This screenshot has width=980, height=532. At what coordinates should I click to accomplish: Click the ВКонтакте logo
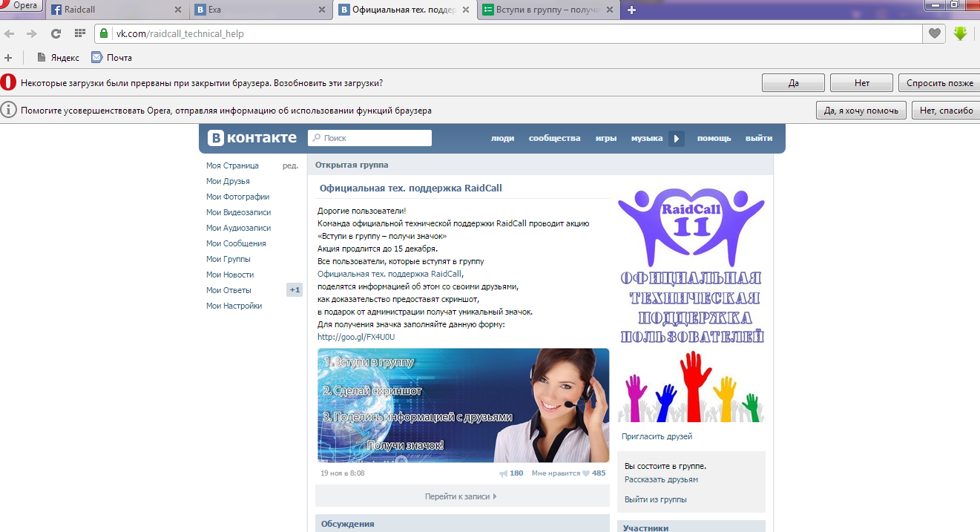[252, 138]
